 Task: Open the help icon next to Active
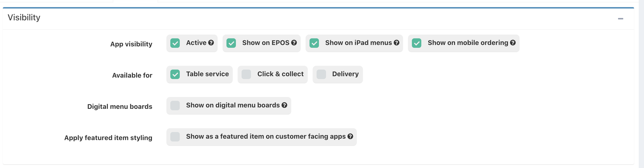(x=211, y=43)
